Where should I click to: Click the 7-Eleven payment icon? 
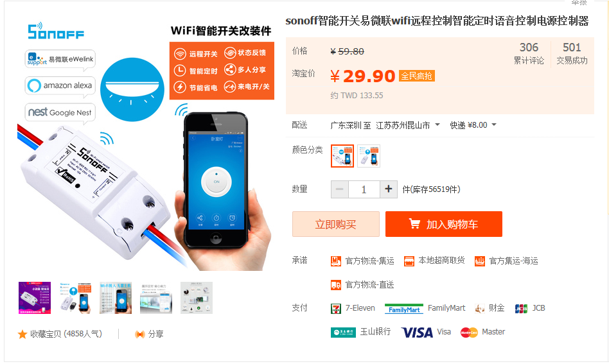[x=336, y=309]
